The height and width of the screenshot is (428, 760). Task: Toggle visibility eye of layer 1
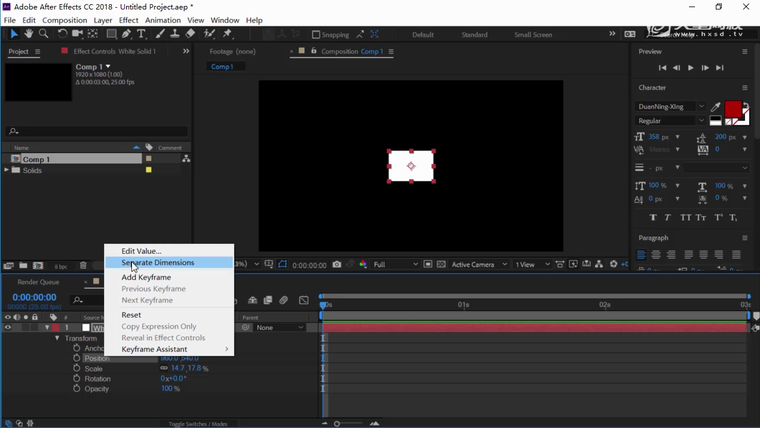(8, 328)
